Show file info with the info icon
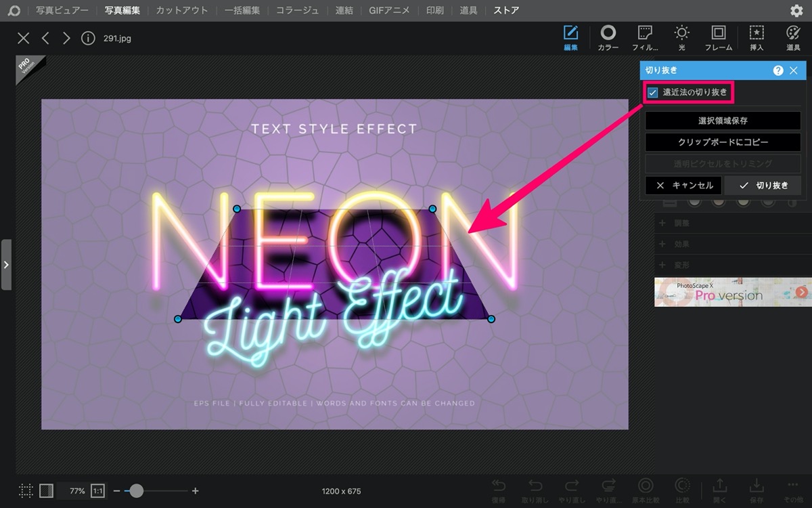This screenshot has height=508, width=812. 87,38
